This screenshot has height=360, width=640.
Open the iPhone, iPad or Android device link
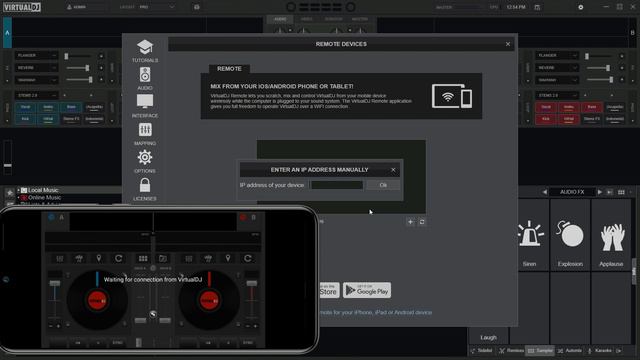coord(375,312)
